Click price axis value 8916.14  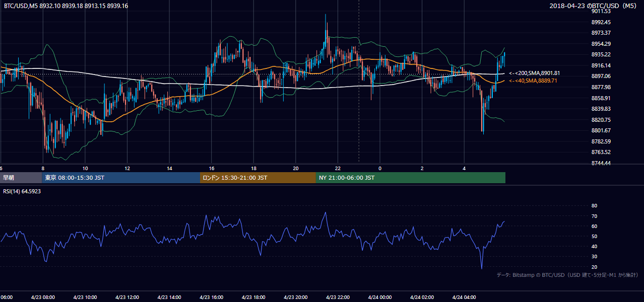(601, 65)
